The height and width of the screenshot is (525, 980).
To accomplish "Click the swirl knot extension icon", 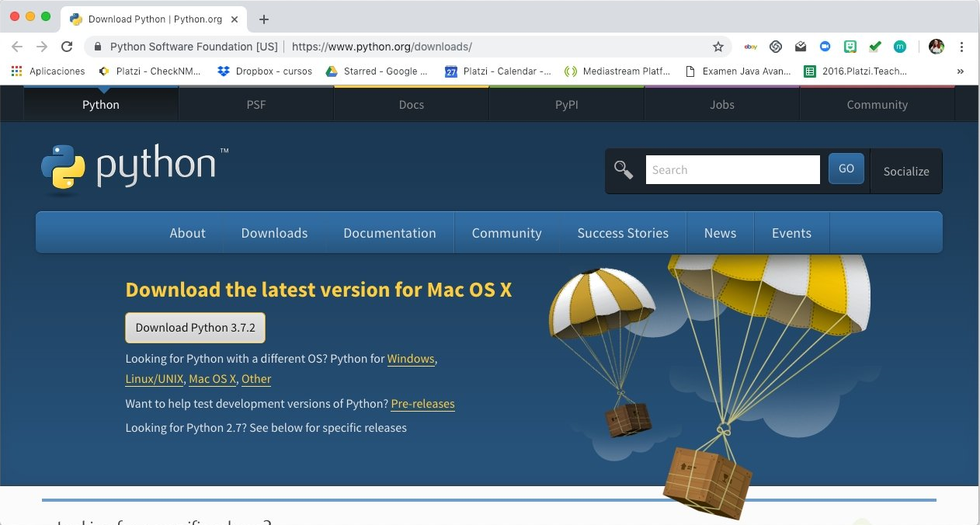I will click(775, 47).
